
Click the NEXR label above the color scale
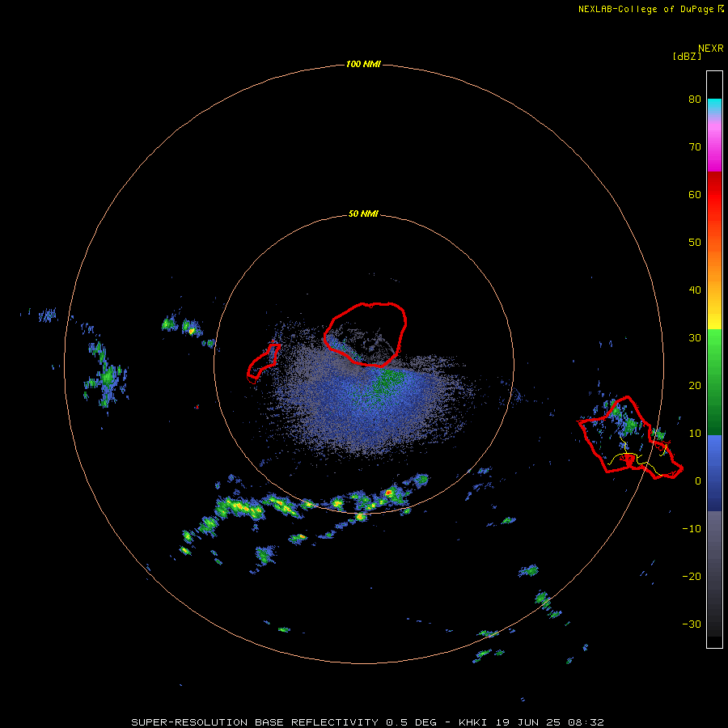[x=711, y=49]
